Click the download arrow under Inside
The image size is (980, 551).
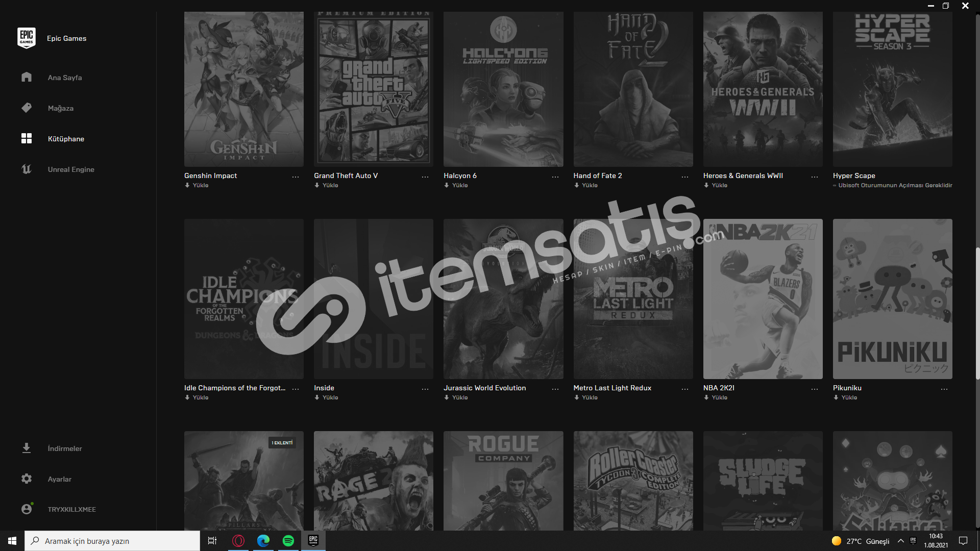pos(317,397)
